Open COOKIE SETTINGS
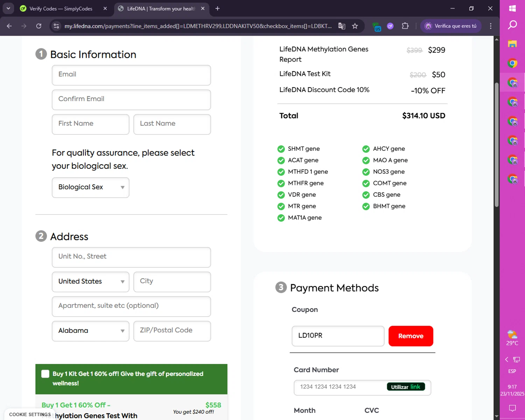Viewport: 525px width, 420px height. [30, 414]
